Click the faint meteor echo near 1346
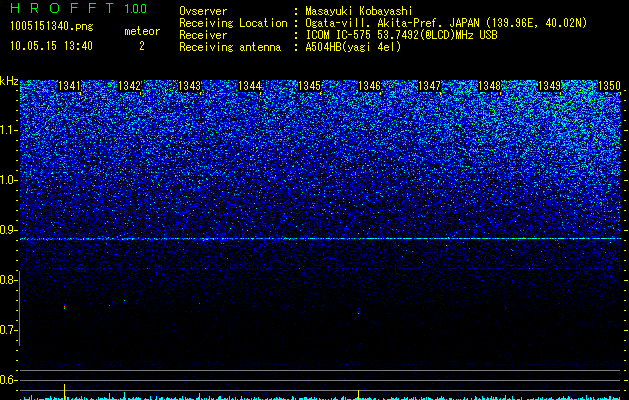The image size is (629, 400). [x=358, y=311]
